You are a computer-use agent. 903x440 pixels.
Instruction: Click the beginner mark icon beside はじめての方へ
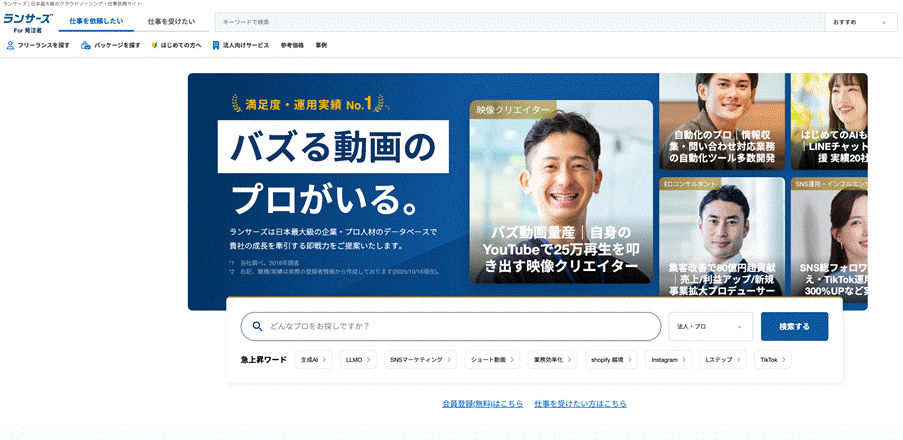tap(154, 45)
